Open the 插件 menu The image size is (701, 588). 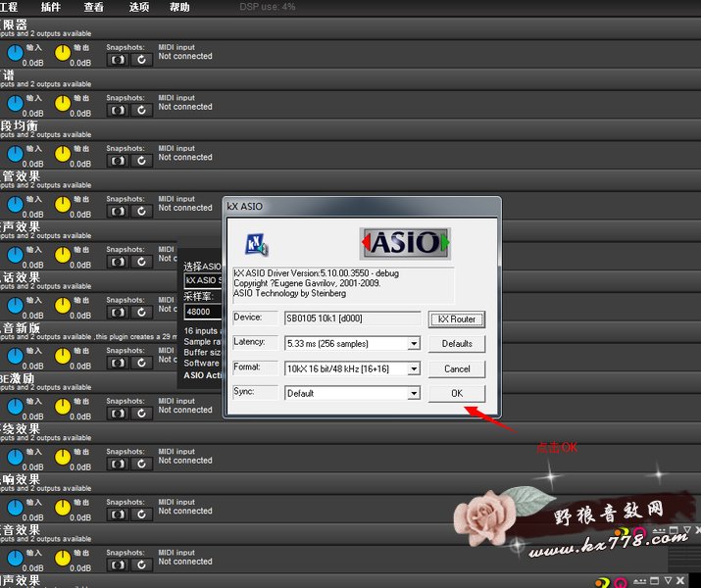51,7
